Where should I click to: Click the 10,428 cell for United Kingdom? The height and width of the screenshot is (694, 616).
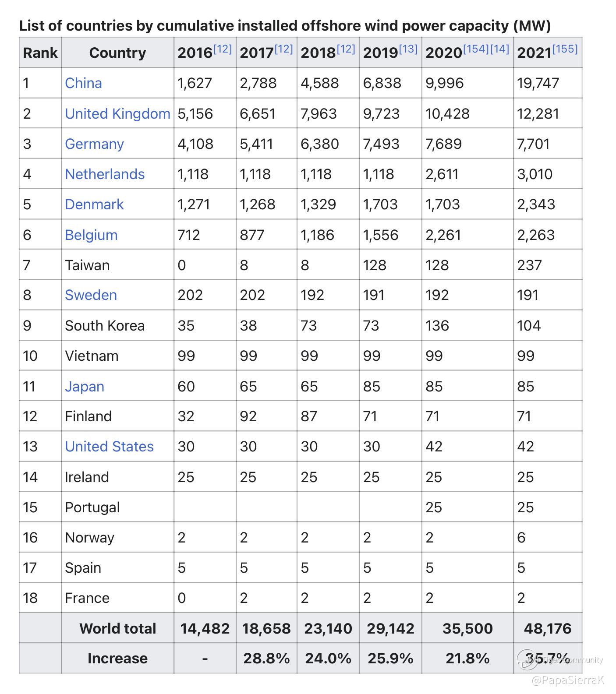point(447,114)
